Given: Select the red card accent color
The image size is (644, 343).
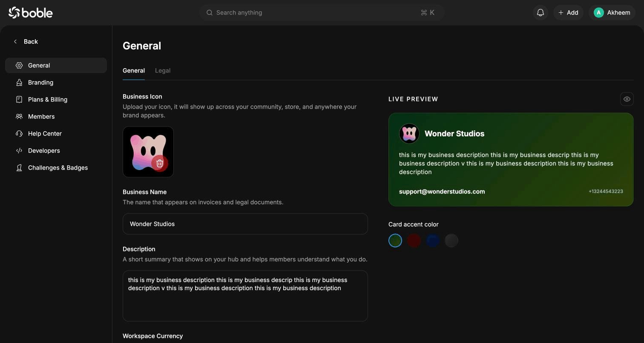Looking at the screenshot, I should coord(414,240).
